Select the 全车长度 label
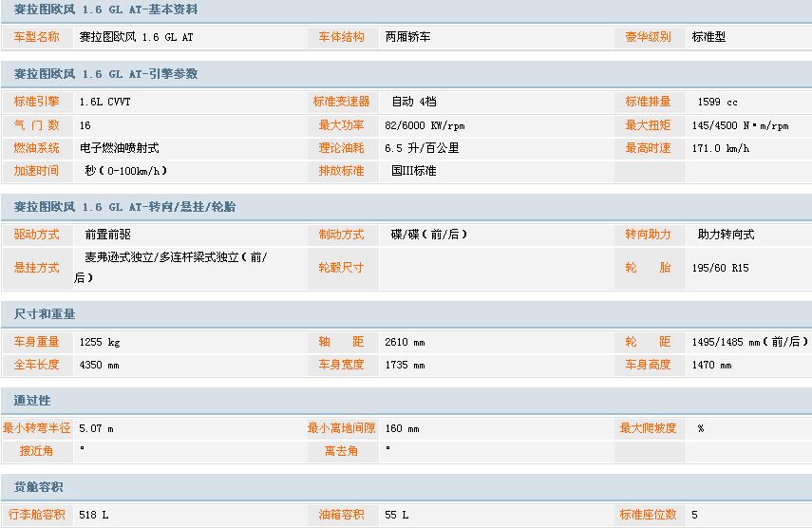The height and width of the screenshot is (528, 812). coord(36,365)
